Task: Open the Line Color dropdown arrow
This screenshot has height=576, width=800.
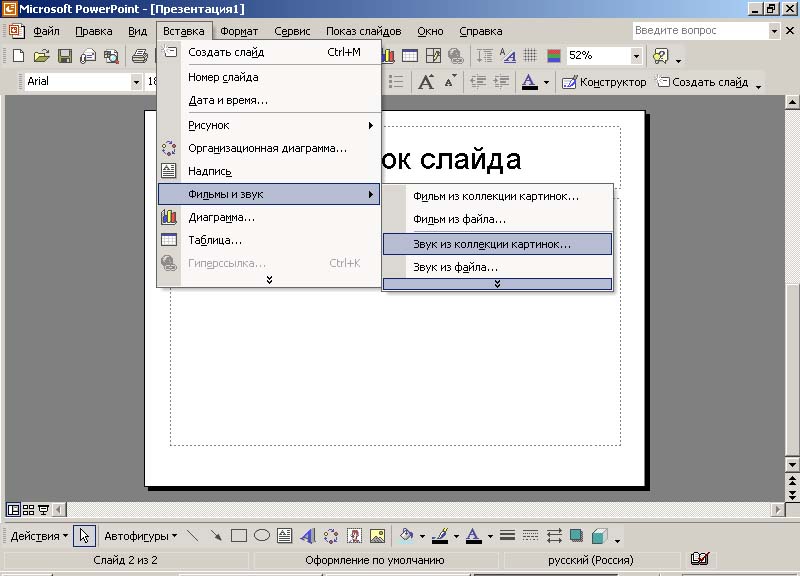Action: point(456,536)
